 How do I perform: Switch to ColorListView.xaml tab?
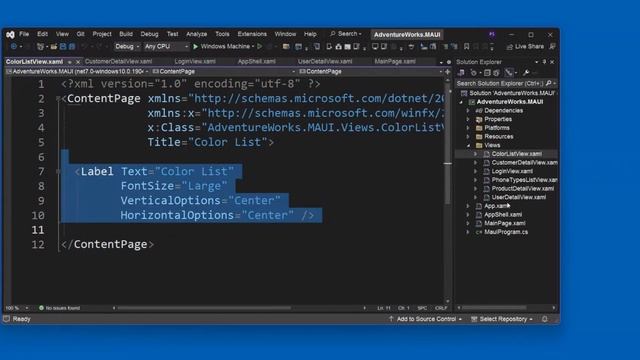click(x=34, y=62)
